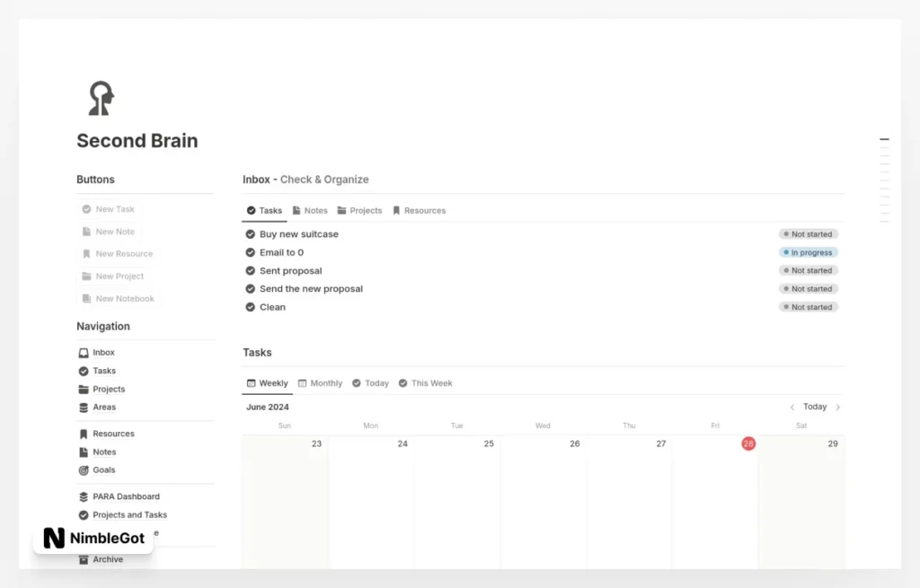920x588 pixels.
Task: Toggle the checkmark for the Clean task
Action: tap(251, 307)
